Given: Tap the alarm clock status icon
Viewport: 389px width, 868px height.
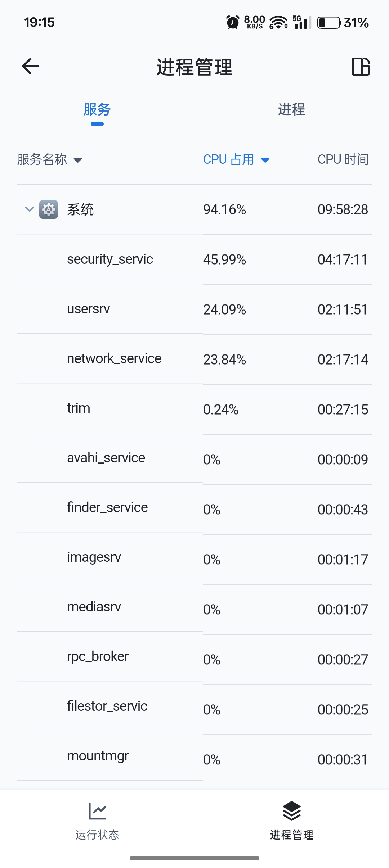Looking at the screenshot, I should point(233,22).
